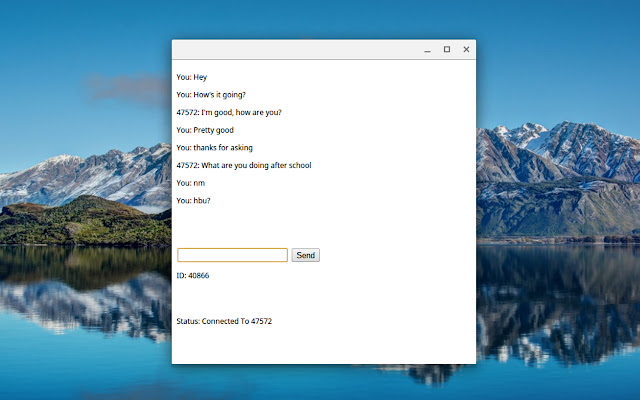Click the 'Status: Connected To 47572' text
The height and width of the screenshot is (400, 640).
coord(224,321)
